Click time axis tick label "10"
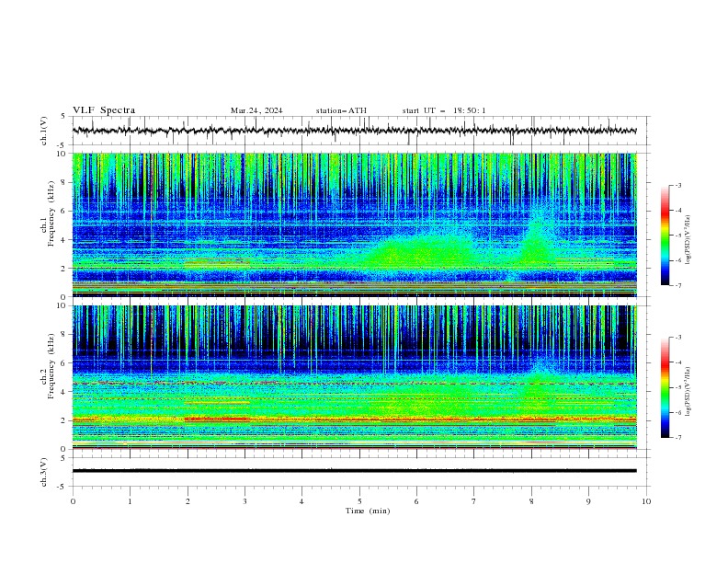The image size is (728, 563). pos(646,501)
